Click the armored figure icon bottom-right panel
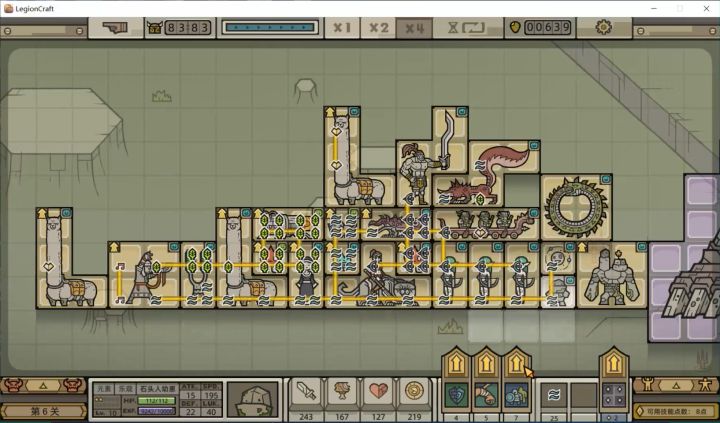This screenshot has height=423, width=720. (647, 385)
